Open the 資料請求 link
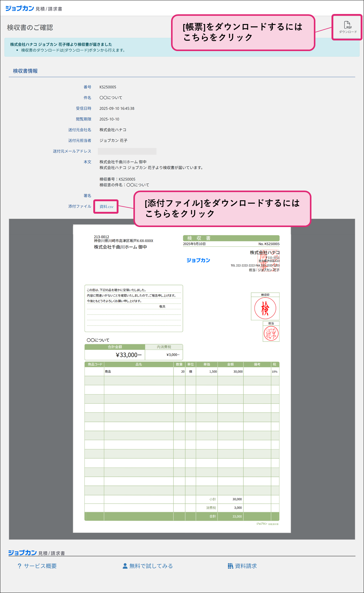This screenshot has height=593, width=364. [x=246, y=566]
